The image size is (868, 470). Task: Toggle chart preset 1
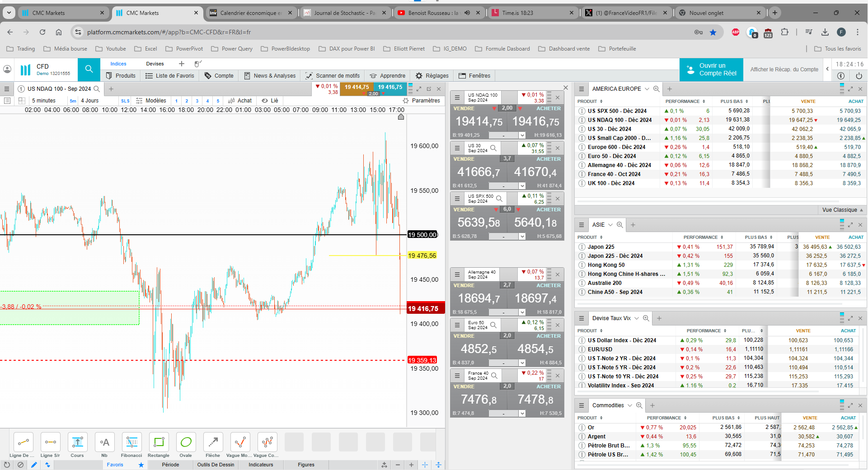click(176, 101)
